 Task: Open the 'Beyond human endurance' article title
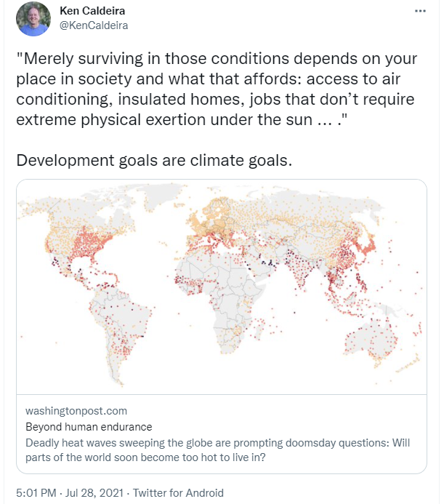[89, 427]
